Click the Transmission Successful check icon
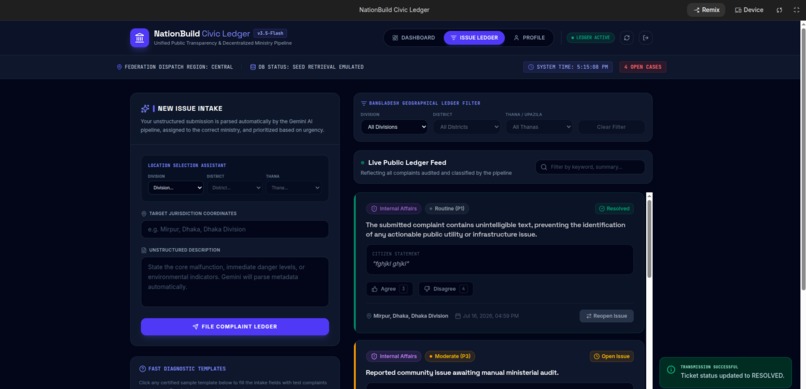The height and width of the screenshot is (389, 806). coord(670,369)
